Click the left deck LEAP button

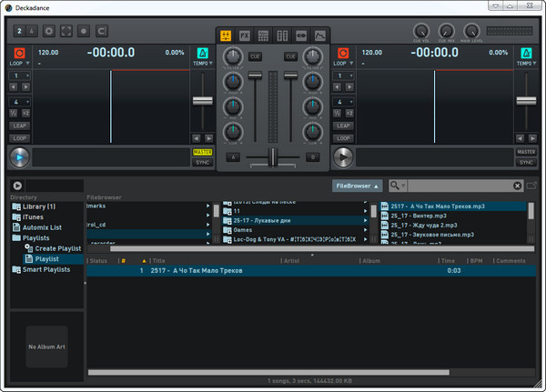(20, 126)
